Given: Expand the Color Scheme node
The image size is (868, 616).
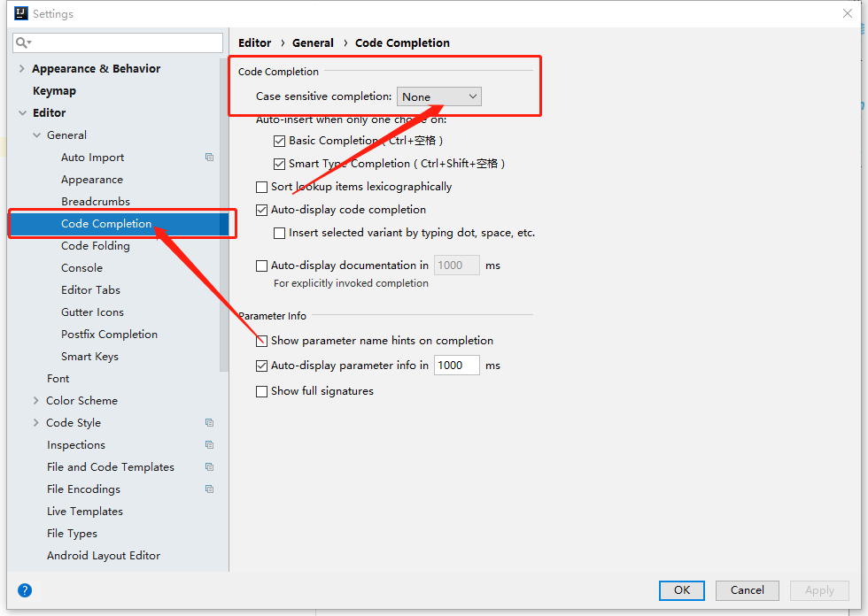Looking at the screenshot, I should pyautogui.click(x=36, y=400).
